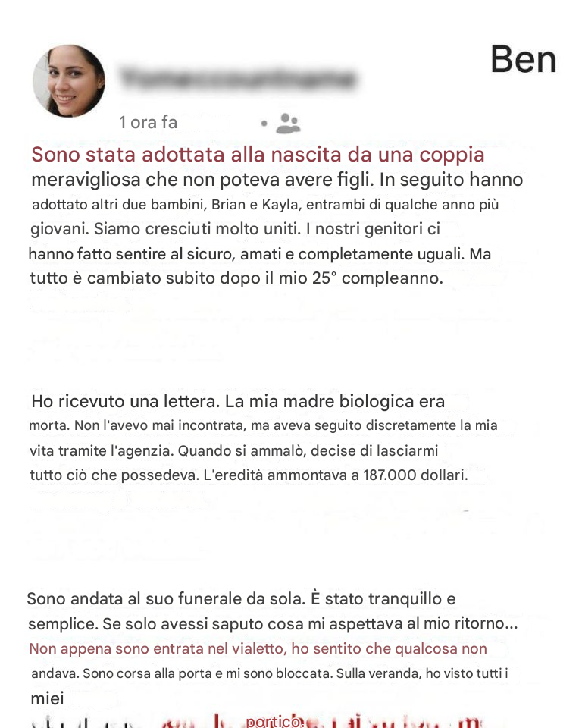
Task: Open the blurred account name
Action: tap(238, 78)
